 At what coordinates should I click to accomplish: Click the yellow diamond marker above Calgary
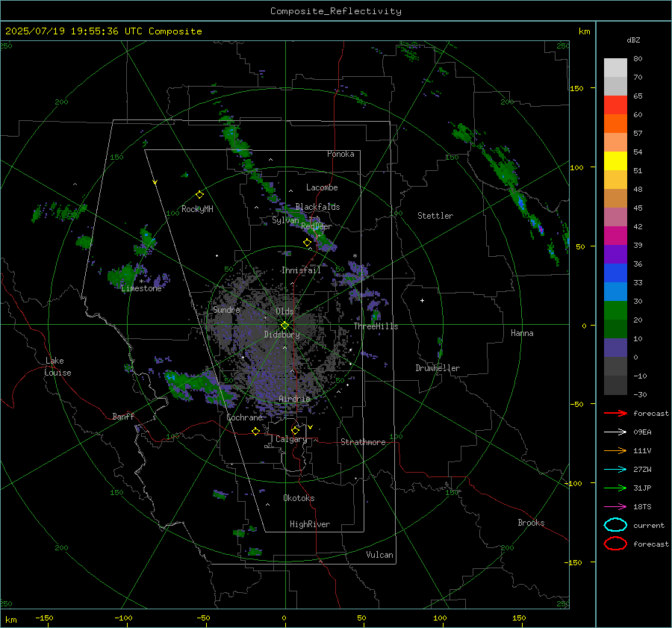295,430
